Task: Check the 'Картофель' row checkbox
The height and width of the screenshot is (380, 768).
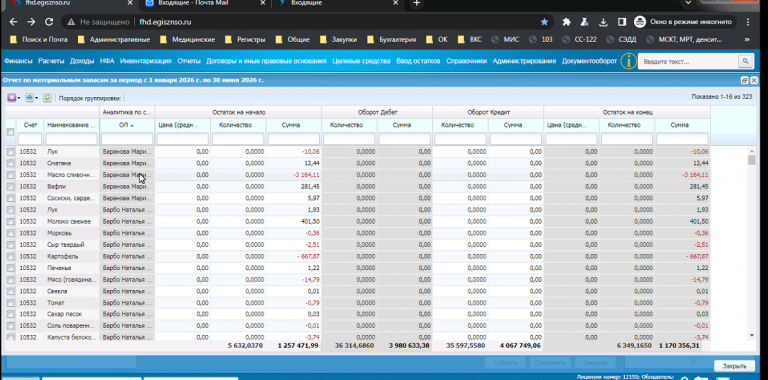Action: pyautogui.click(x=10, y=257)
